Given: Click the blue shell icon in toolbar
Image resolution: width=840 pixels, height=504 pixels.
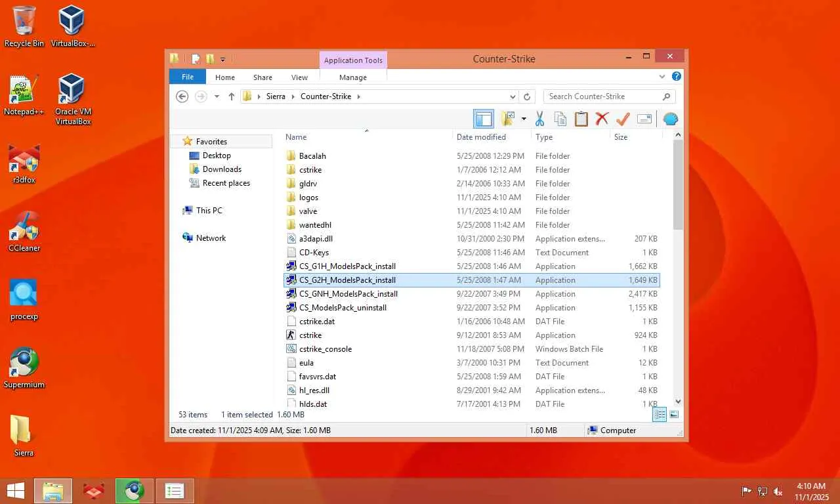Looking at the screenshot, I should point(670,119).
